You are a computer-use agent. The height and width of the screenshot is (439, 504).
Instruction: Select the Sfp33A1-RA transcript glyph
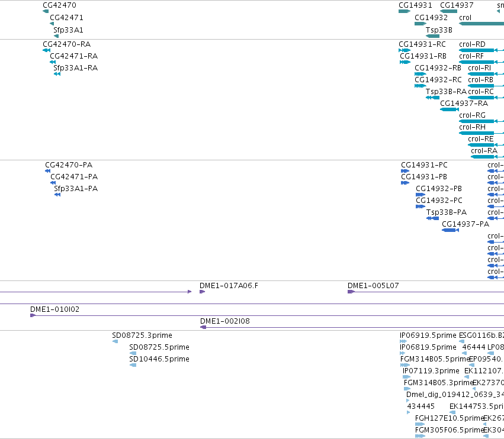point(57,74)
